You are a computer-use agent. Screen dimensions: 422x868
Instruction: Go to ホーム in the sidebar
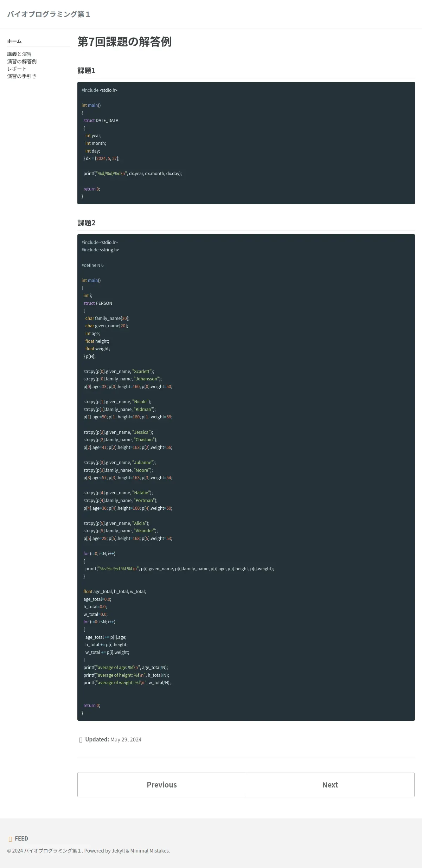tap(14, 41)
